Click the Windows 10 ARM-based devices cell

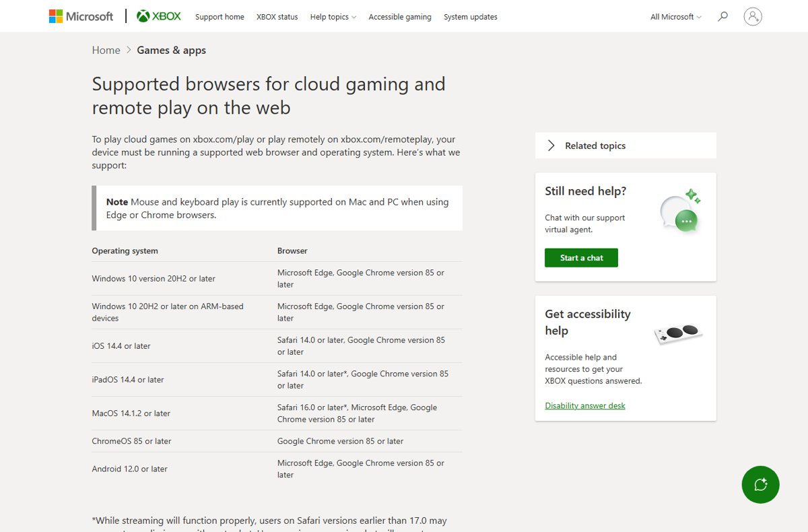pos(168,312)
